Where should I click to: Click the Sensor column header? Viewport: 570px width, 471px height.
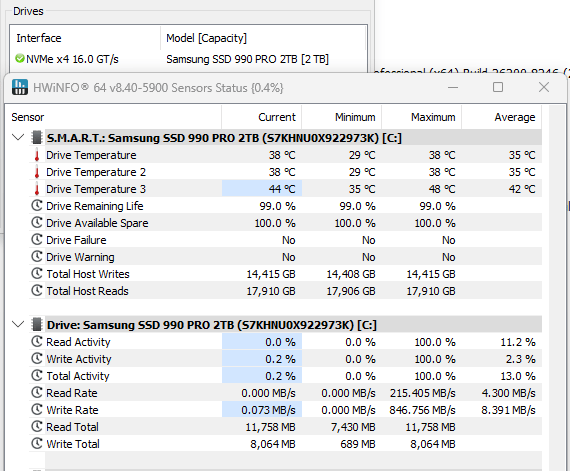click(113, 117)
